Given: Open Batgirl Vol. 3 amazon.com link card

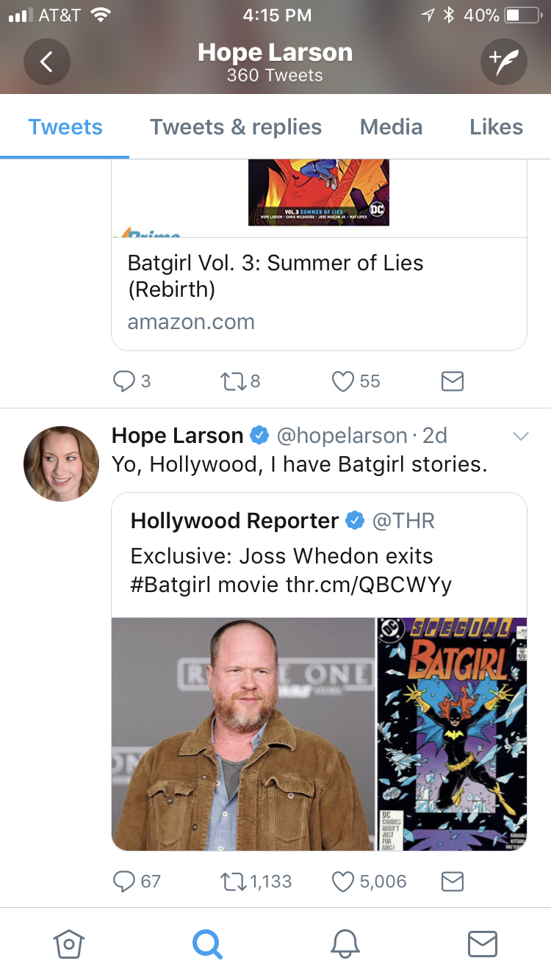Looking at the screenshot, I should (319, 293).
